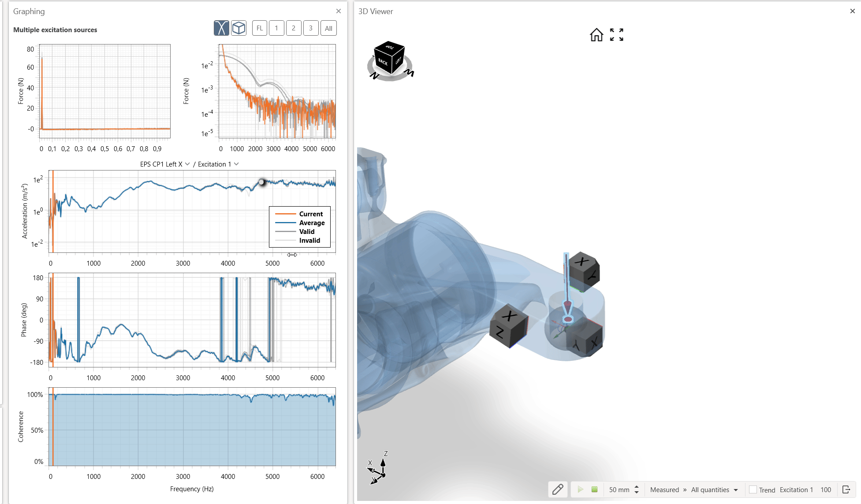Click the impact hammer tip marker
The image size is (861, 504).
tap(568, 319)
